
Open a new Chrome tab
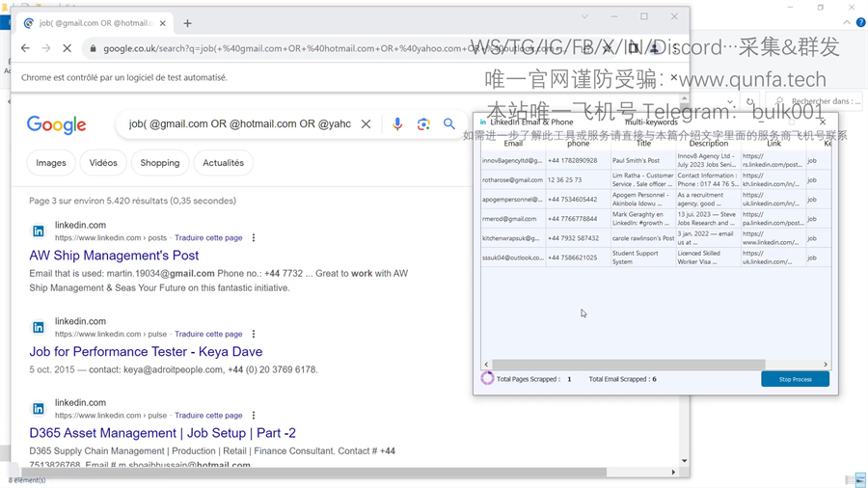click(x=188, y=23)
